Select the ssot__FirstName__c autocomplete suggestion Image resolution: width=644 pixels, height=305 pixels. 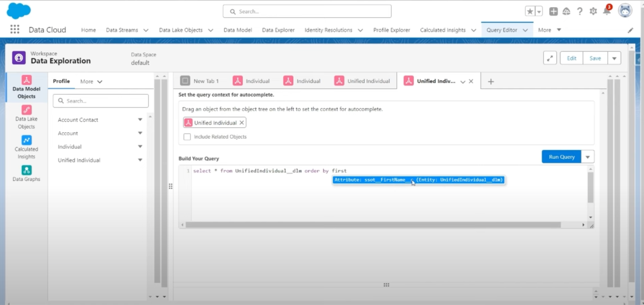pos(418,180)
